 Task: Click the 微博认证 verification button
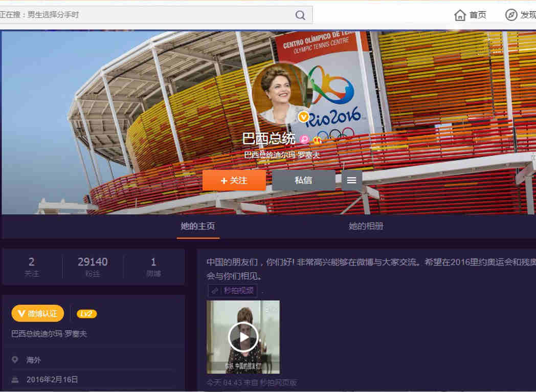[37, 314]
